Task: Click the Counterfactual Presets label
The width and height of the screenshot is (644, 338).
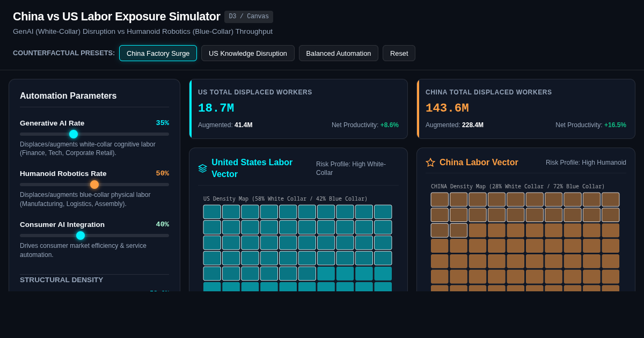Action: (64, 53)
